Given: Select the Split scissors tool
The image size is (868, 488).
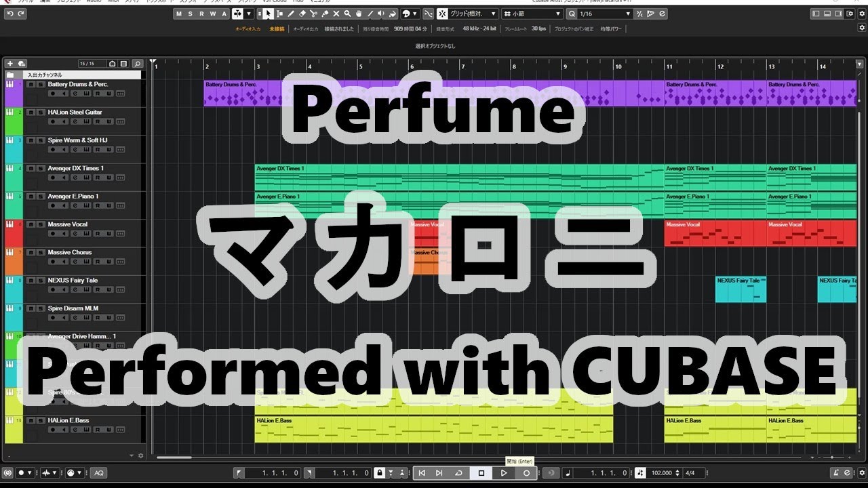Looking at the screenshot, I should [x=313, y=14].
